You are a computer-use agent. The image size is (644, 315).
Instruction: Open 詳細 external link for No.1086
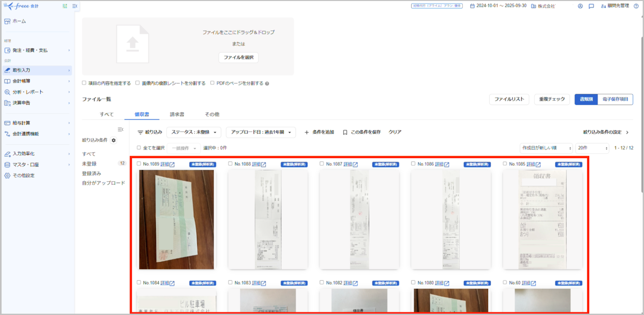tap(442, 164)
